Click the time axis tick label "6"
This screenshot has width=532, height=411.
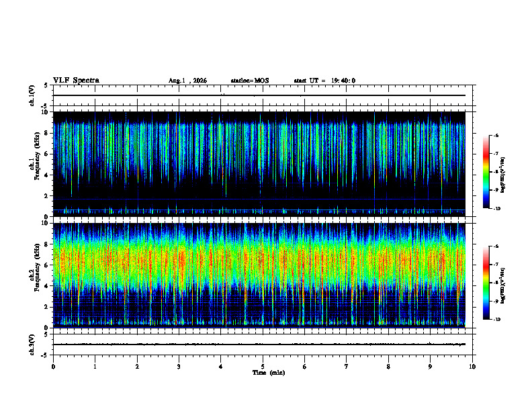click(x=305, y=367)
